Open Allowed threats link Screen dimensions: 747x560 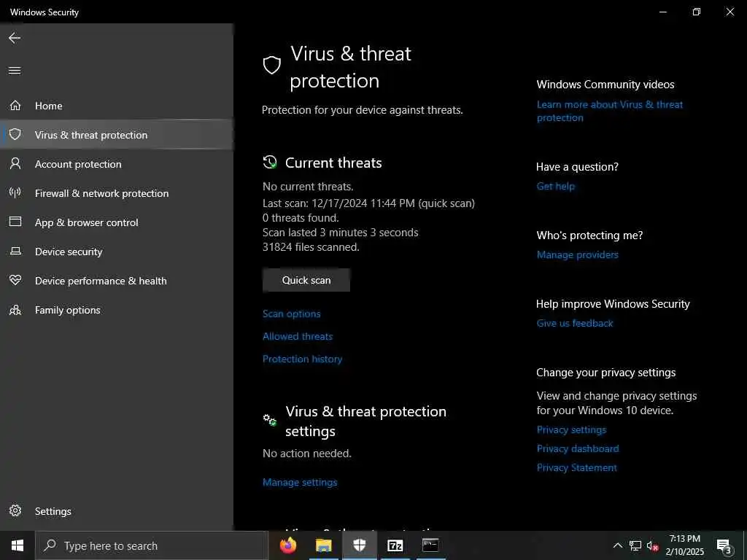(x=298, y=336)
